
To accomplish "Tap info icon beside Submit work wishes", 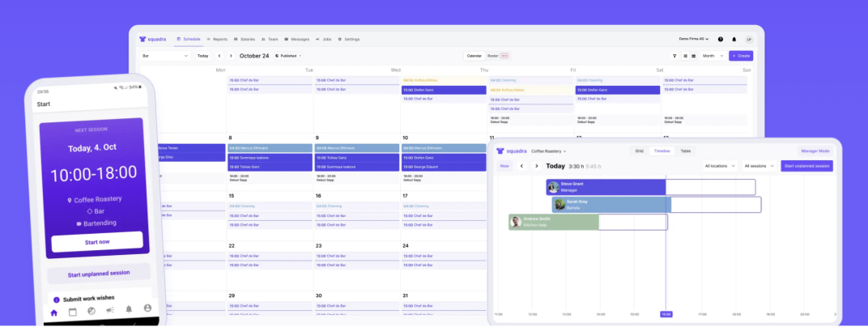I will click(56, 300).
